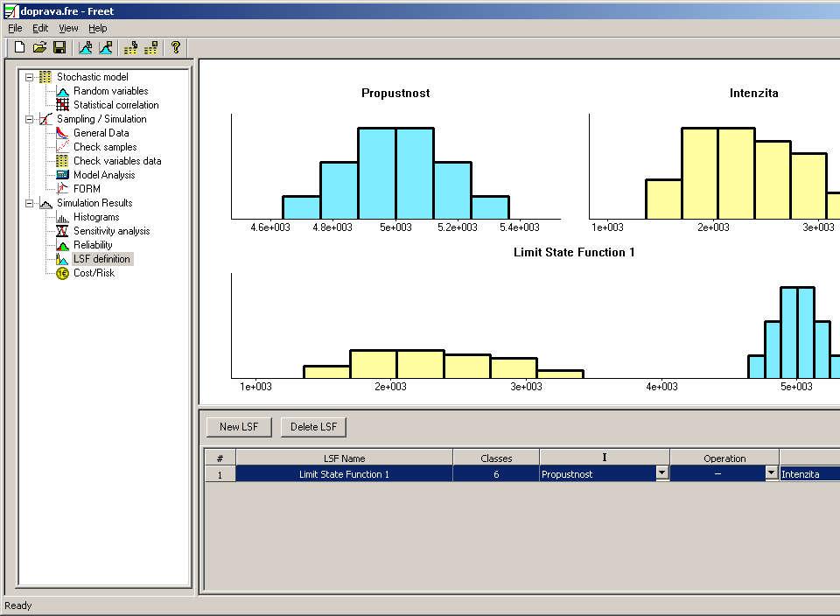
Task: Open the Propustnost variable dropdown arrow
Action: point(662,472)
